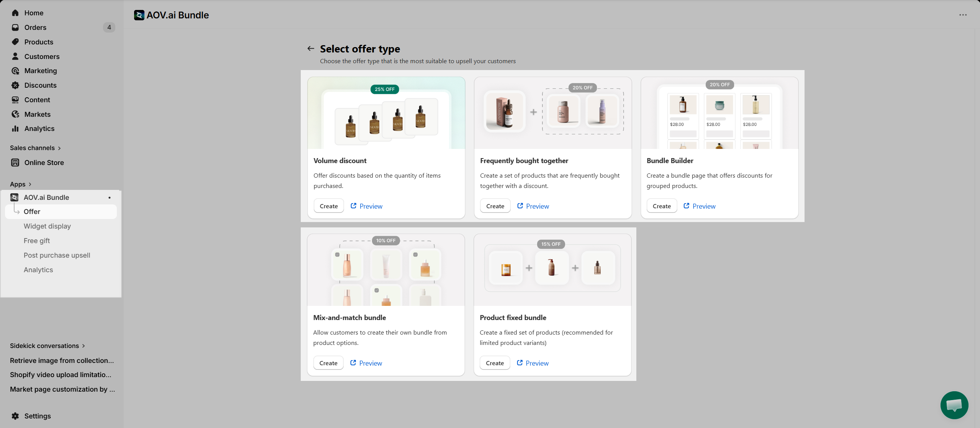This screenshot has width=980, height=428.
Task: Open the Orders badge showing 4
Action: (109, 27)
